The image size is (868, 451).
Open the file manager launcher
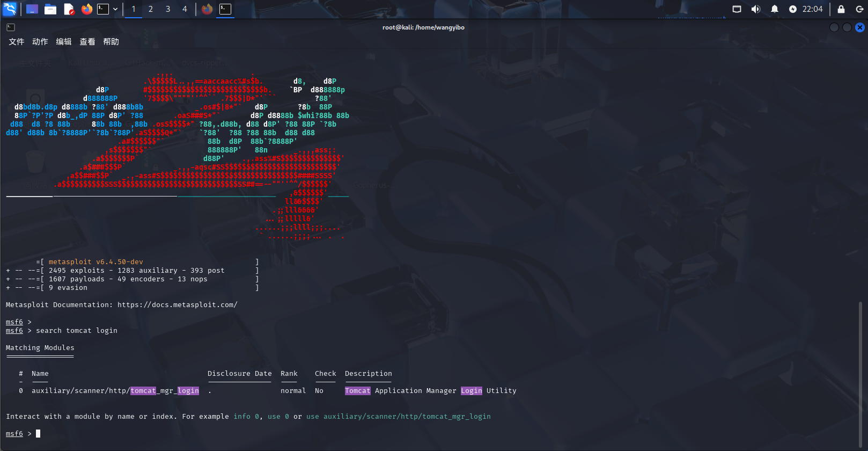coord(50,9)
